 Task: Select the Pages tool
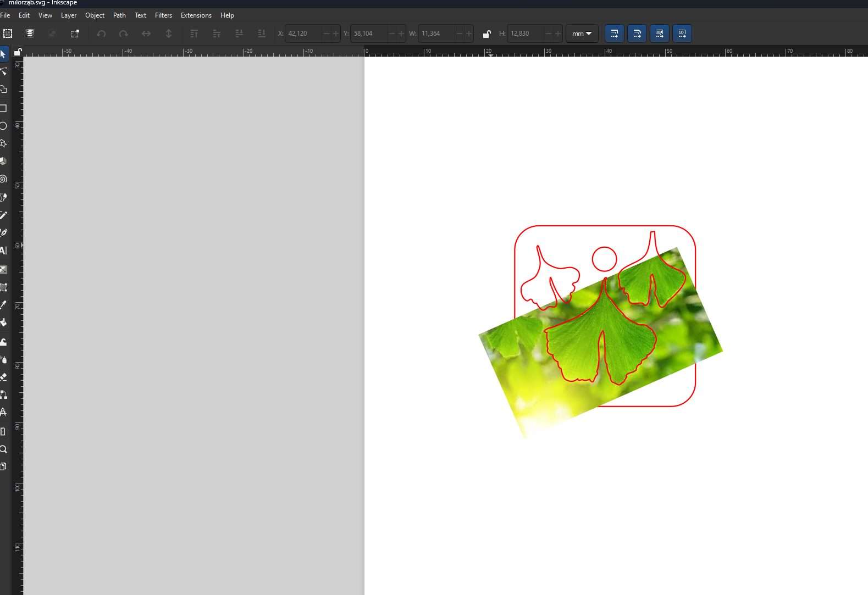3,466
